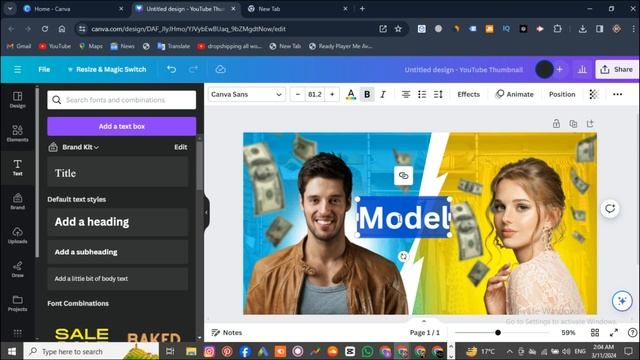
Task: Open the Effects panel
Action: [x=468, y=94]
